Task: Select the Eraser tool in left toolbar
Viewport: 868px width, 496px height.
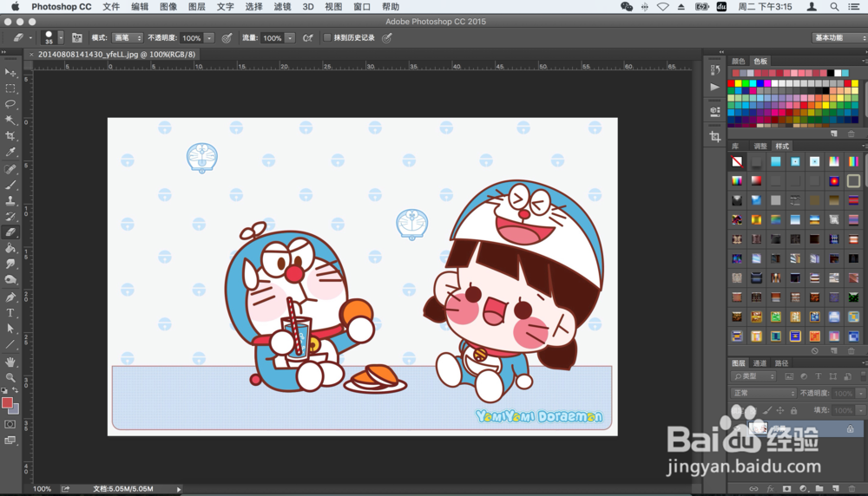Action: point(10,232)
